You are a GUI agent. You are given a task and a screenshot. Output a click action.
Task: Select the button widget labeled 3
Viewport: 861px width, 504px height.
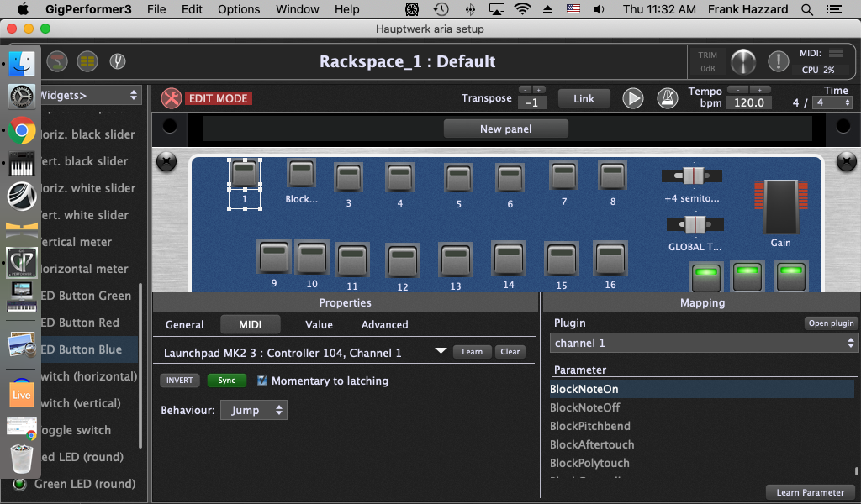348,177
